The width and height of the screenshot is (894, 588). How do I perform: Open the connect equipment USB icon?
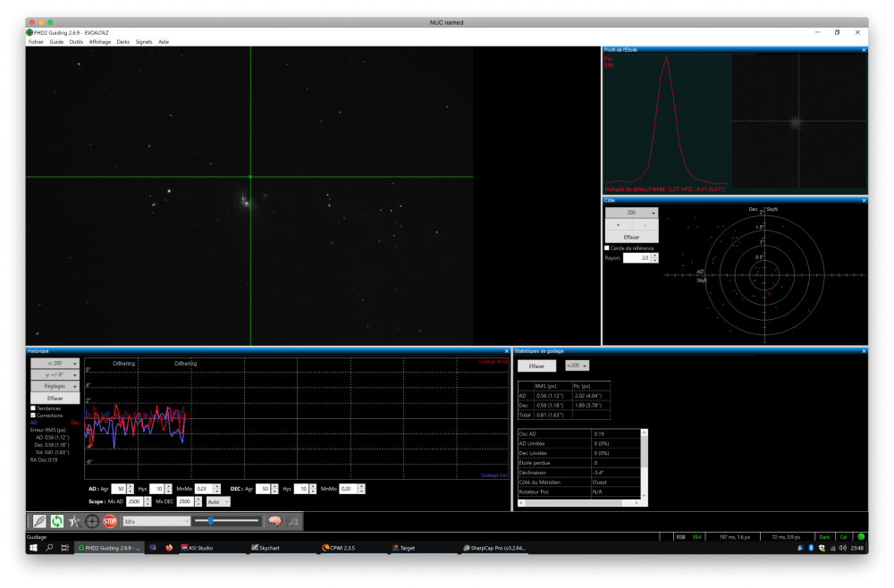pyautogui.click(x=39, y=521)
